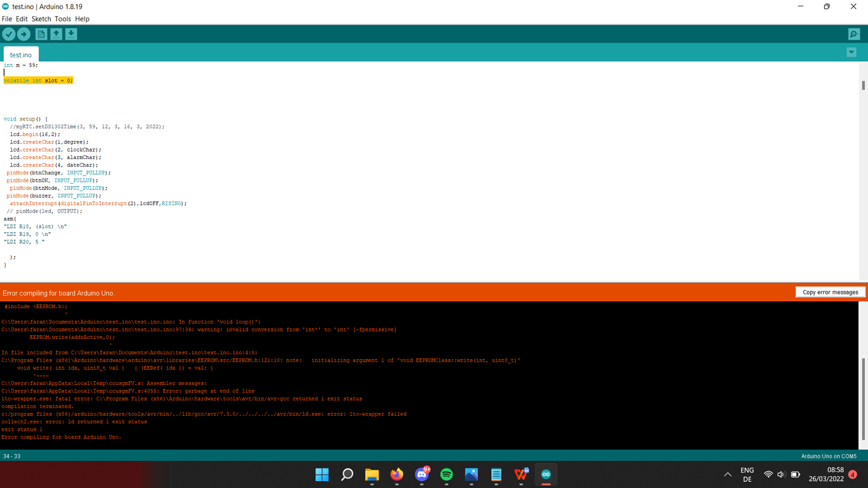Open the Windows Start menu

[322, 475]
